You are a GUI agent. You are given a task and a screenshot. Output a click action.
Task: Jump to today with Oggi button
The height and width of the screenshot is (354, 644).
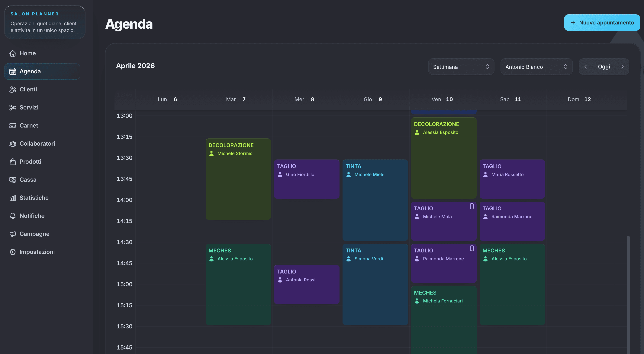click(x=604, y=67)
